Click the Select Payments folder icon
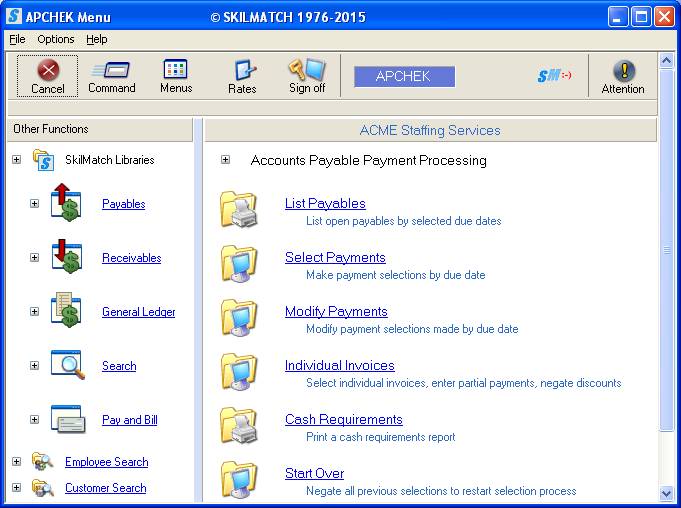Viewport: 681px width, 508px height. (239, 264)
